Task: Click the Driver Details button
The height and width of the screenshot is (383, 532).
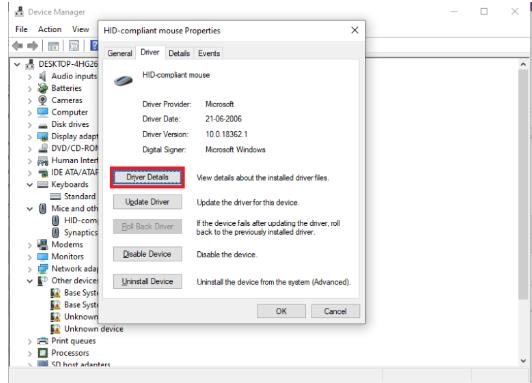Action: (x=147, y=177)
